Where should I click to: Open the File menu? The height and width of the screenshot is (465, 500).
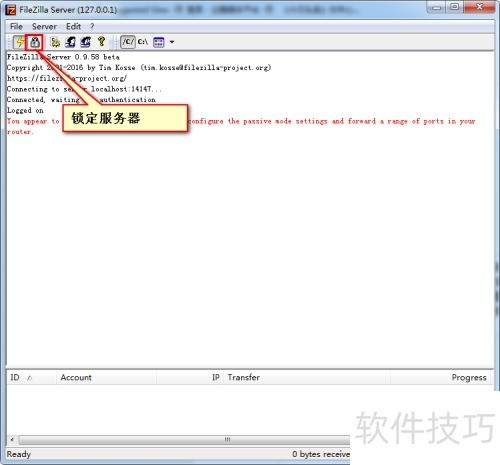[x=16, y=26]
